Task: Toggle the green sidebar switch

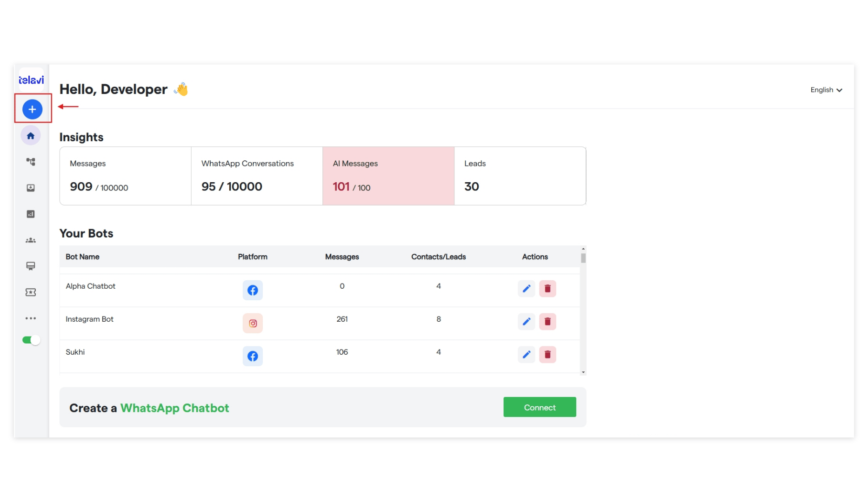Action: (31, 340)
